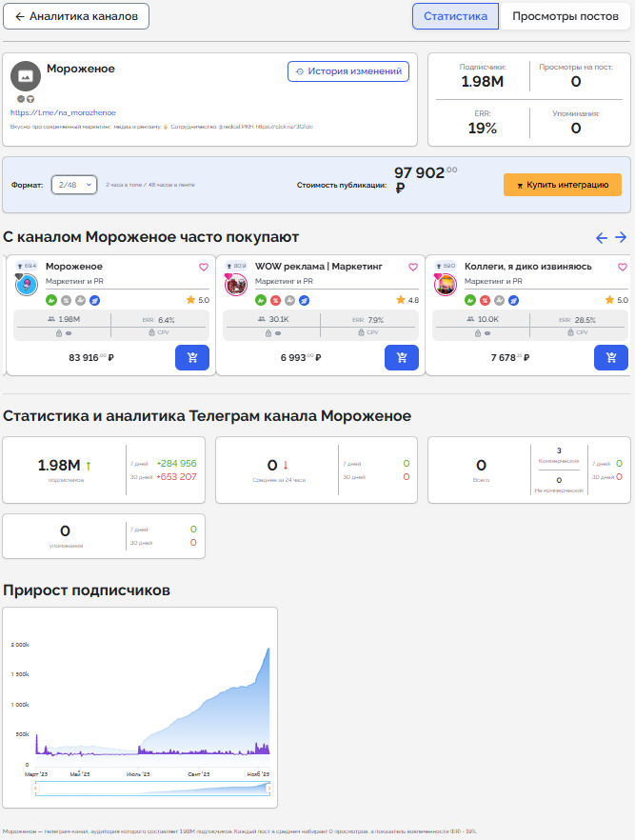This screenshot has height=840, width=635.
Task: Click the WOW реклама channel avatar
Action: point(236,284)
